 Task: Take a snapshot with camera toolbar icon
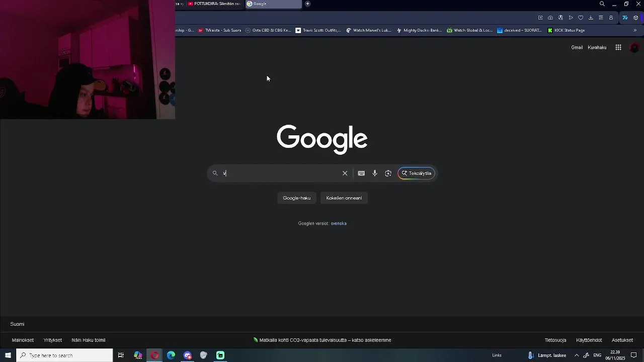coord(550,18)
